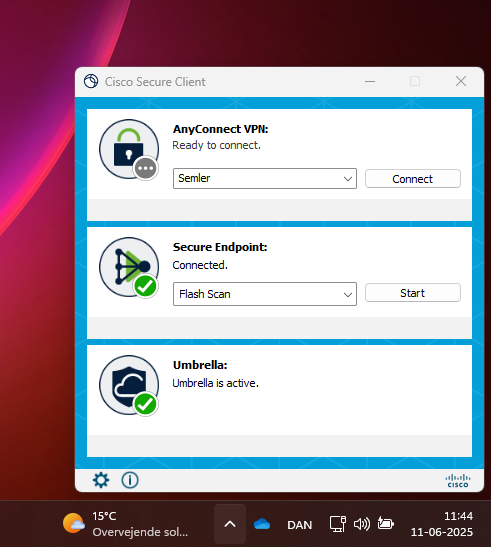This screenshot has height=547, width=491.
Task: Click the 'AnyConnect VPN:' heading
Action: 221,129
